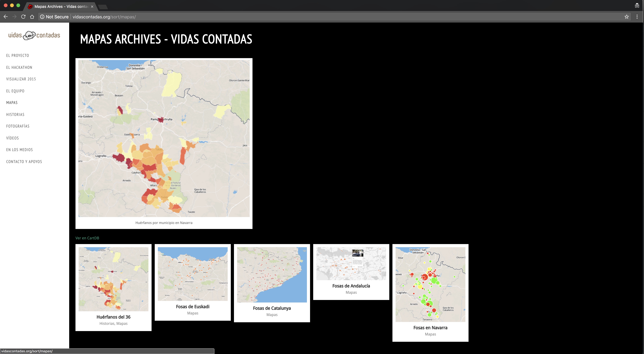The height and width of the screenshot is (354, 644).
Task: Open Historias in the sidebar menu
Action: point(15,115)
